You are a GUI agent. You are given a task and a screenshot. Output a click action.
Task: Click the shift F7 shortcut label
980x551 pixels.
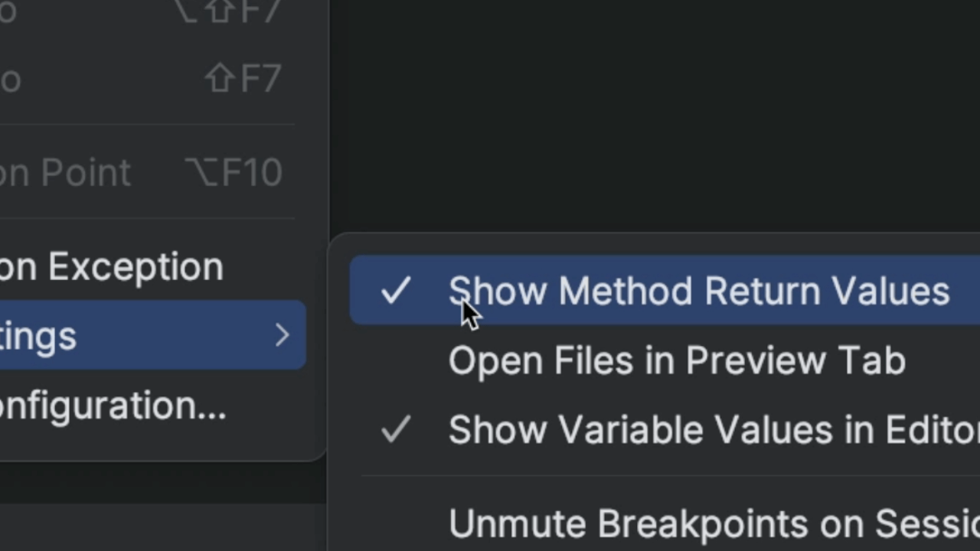point(242,77)
